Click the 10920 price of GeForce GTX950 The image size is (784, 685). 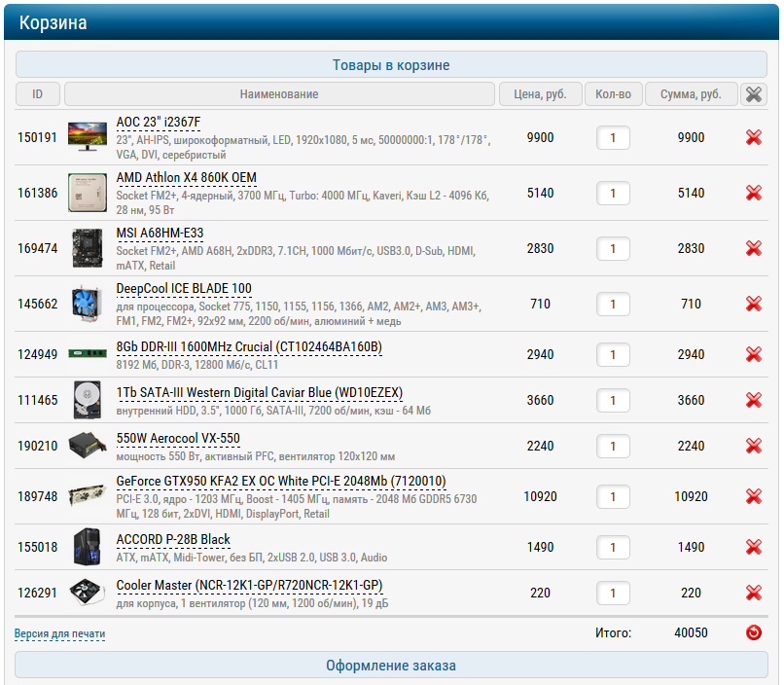(x=540, y=496)
